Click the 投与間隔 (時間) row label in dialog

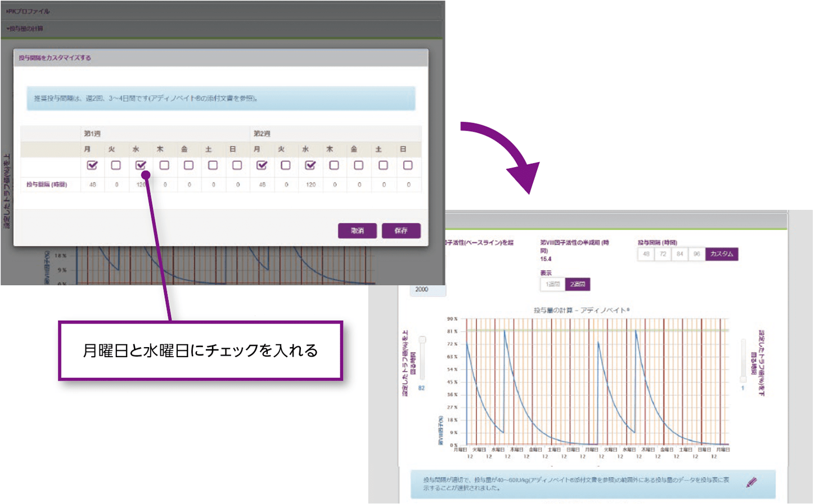click(47, 184)
